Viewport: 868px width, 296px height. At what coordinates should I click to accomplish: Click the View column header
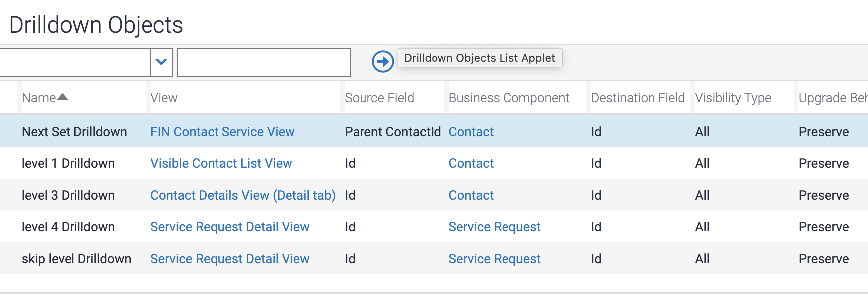(164, 98)
